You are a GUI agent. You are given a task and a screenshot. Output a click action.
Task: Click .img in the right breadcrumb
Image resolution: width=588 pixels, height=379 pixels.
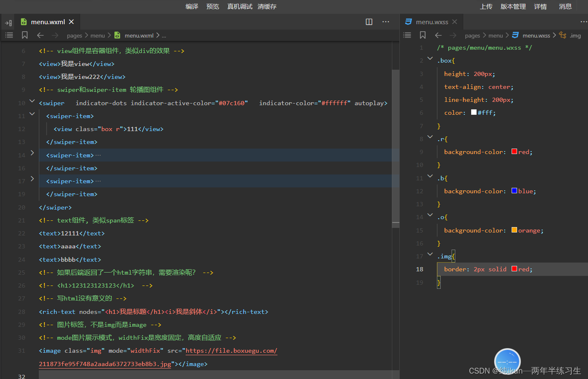[575, 36]
